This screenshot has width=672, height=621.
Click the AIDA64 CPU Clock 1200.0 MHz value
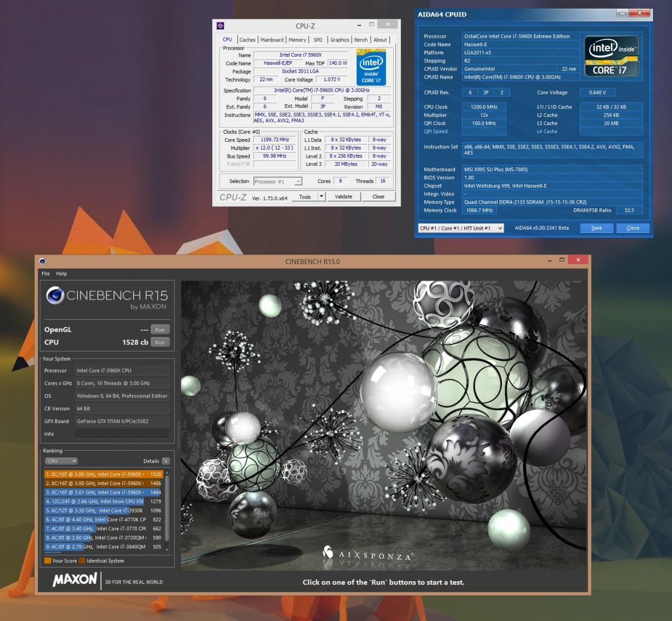pyautogui.click(x=484, y=107)
